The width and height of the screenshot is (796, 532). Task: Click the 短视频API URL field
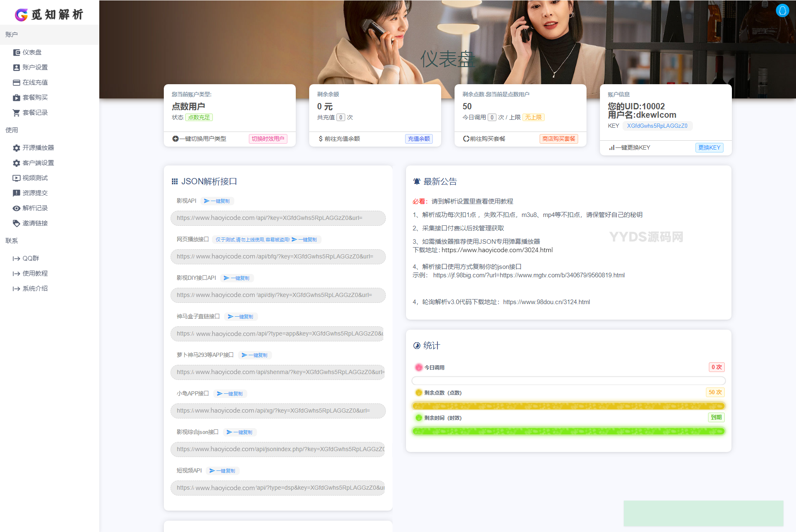[x=278, y=488]
